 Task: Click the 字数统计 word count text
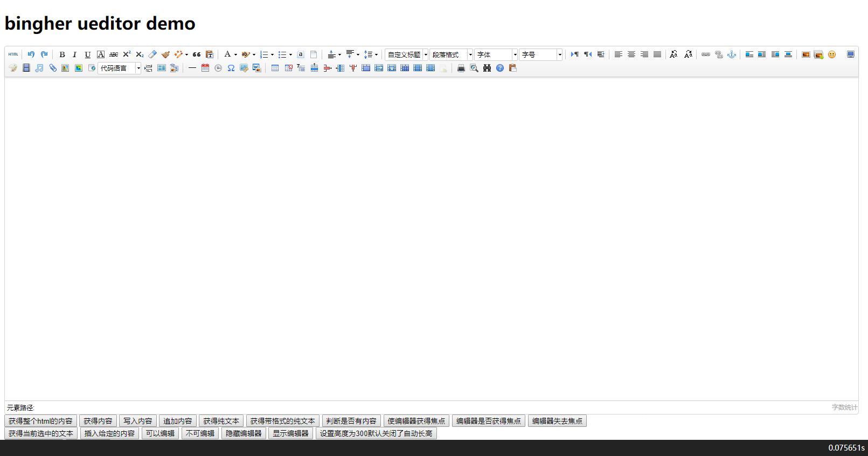click(x=844, y=407)
